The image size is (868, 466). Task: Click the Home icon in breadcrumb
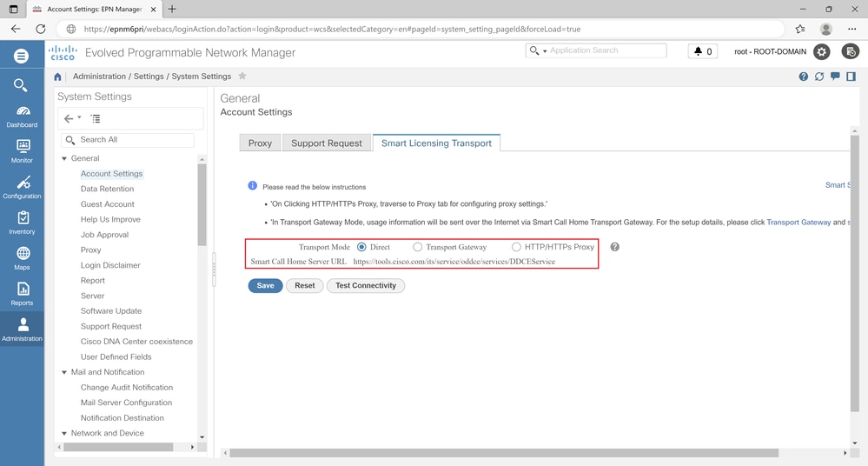pos(57,77)
